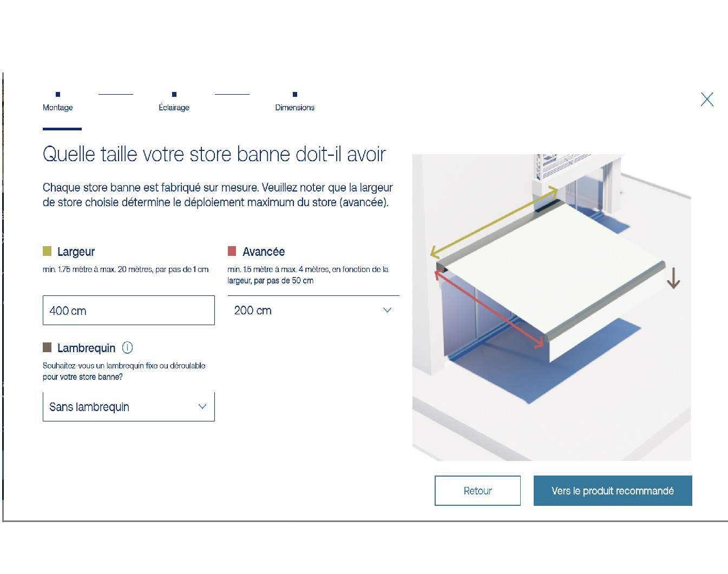Expand the Avancée dropdown chevron
728x574 pixels.
pos(387,311)
